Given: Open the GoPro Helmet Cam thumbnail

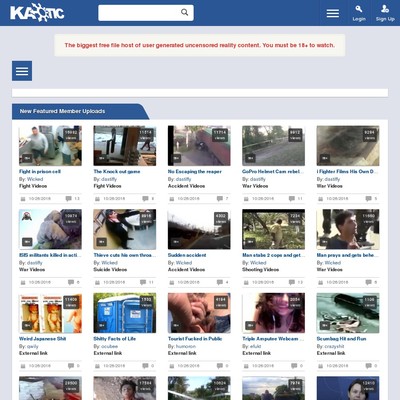Looking at the screenshot, I should tap(273, 146).
